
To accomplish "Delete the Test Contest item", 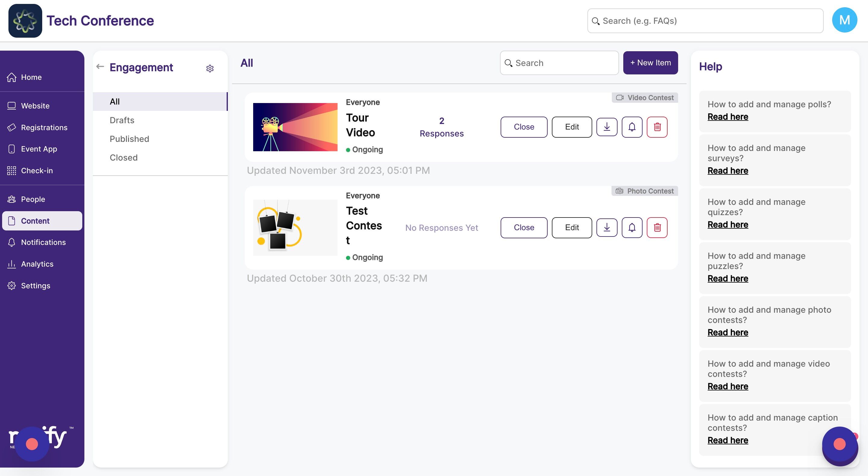I will coord(657,228).
